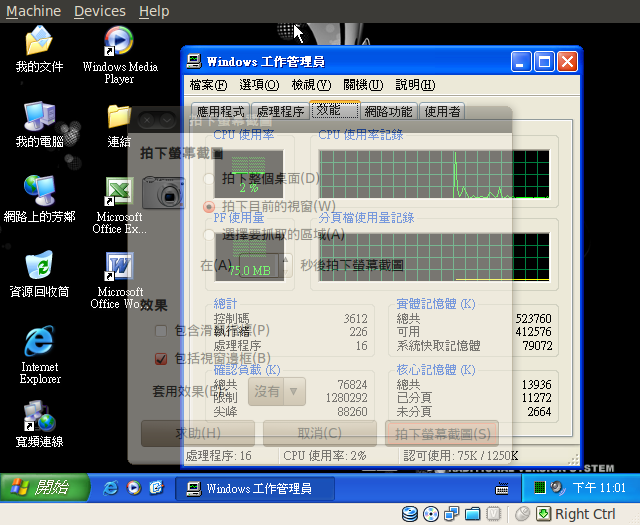
Task: Select 拍下整個桌面(D) radio button
Action: point(209,178)
